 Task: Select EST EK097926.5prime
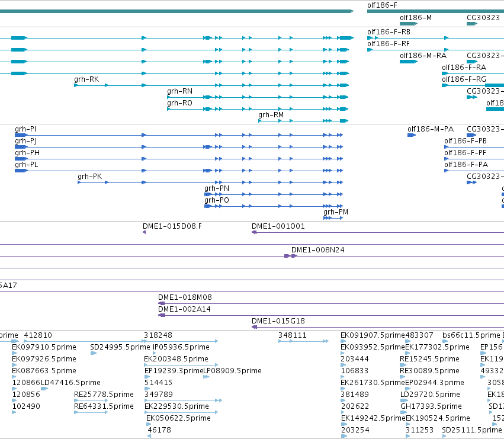44,359
